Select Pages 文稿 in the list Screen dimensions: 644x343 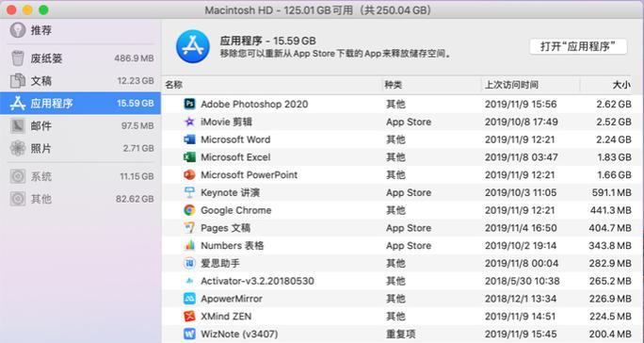[x=225, y=228]
